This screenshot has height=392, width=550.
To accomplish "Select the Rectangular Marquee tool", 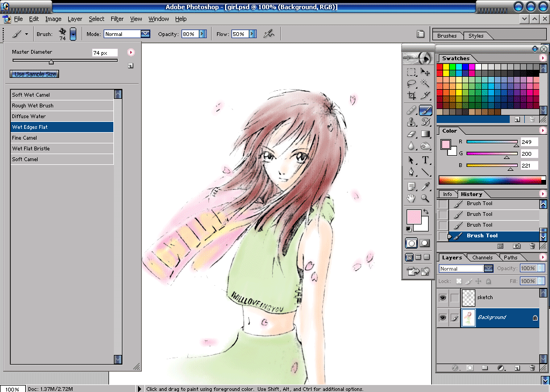I will (411, 72).
